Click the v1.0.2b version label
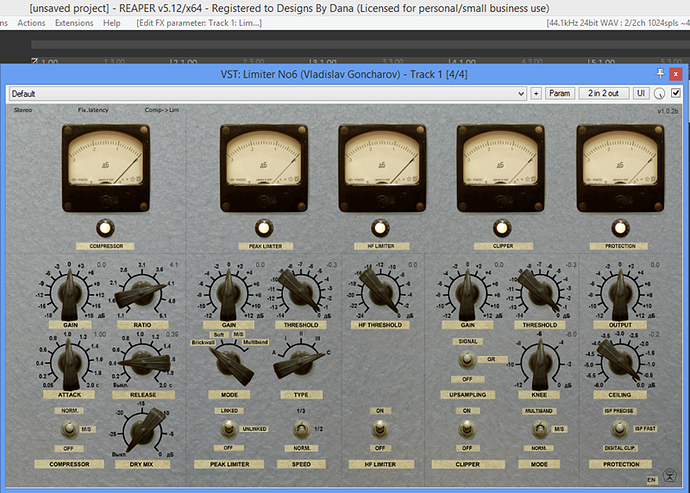Image resolution: width=690 pixels, height=493 pixels. [668, 111]
